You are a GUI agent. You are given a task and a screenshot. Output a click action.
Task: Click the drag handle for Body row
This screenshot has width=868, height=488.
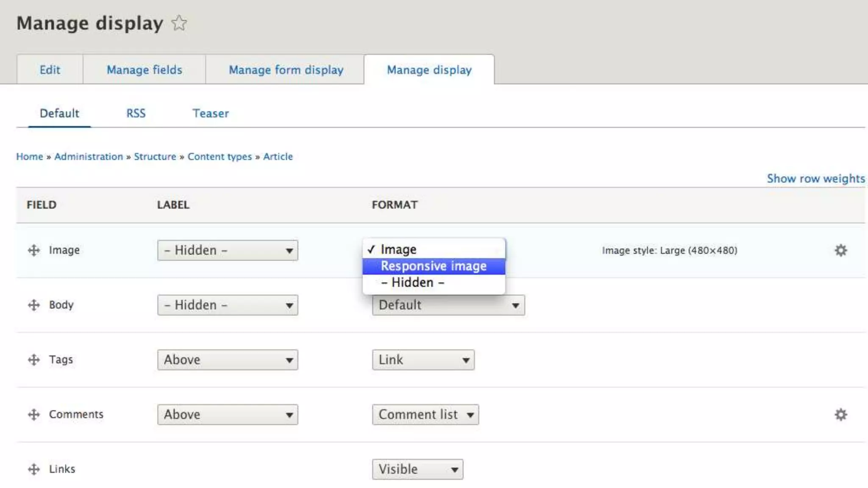point(34,305)
